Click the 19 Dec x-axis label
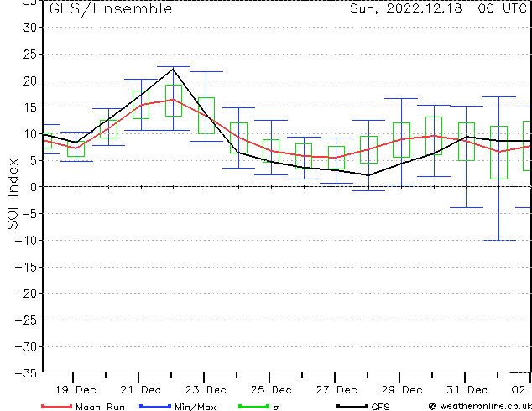 click(76, 390)
